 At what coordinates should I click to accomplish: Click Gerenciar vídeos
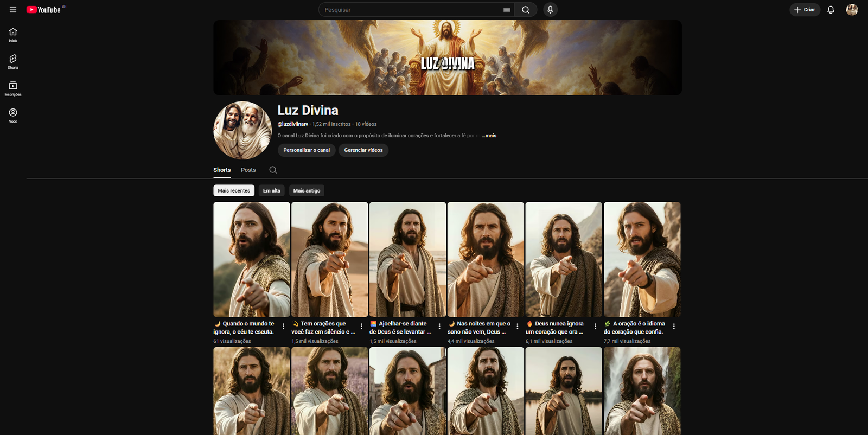pos(363,150)
